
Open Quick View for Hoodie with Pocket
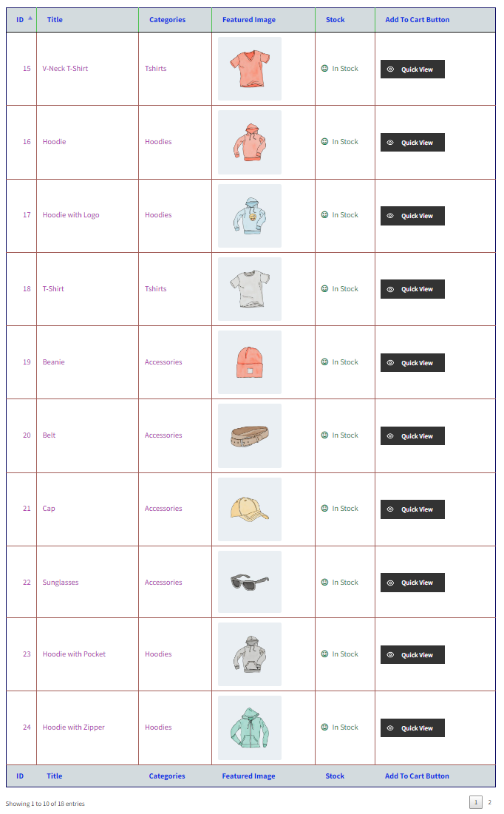pos(412,654)
